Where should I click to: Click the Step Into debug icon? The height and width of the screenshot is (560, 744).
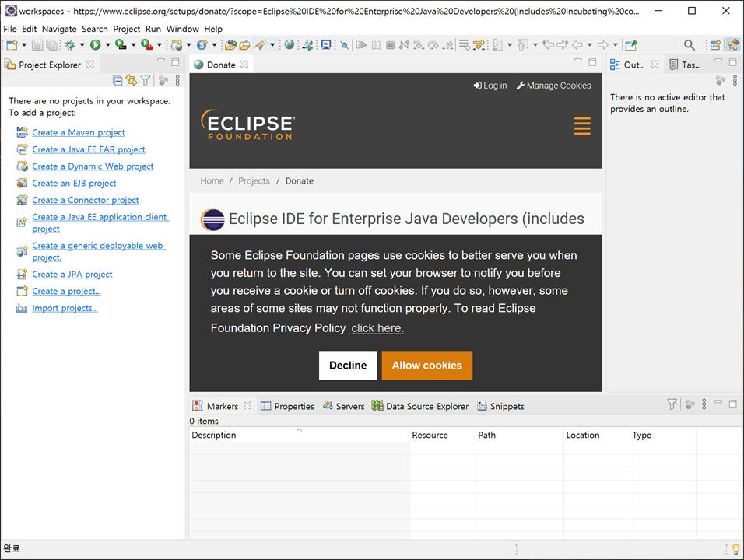[419, 45]
